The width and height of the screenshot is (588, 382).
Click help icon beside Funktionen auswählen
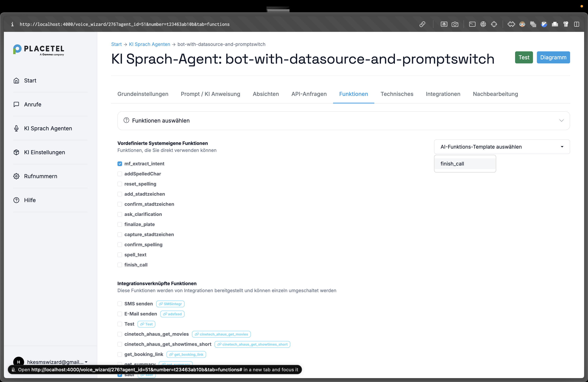point(126,120)
